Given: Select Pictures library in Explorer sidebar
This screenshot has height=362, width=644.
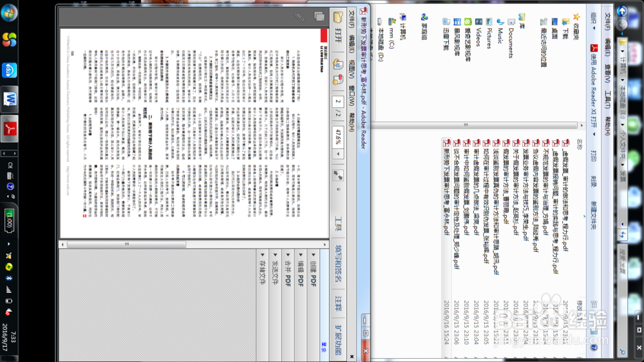Looking at the screenshot, I should [489, 35].
